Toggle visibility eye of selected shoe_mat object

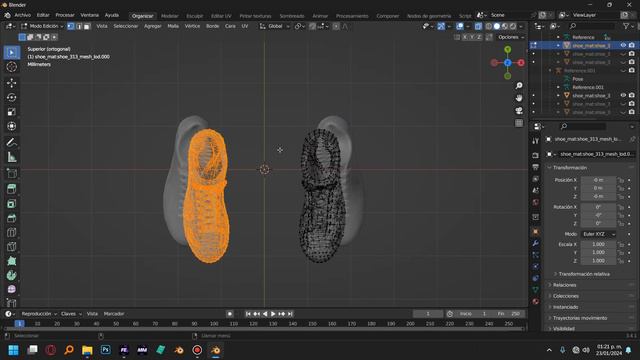623,45
